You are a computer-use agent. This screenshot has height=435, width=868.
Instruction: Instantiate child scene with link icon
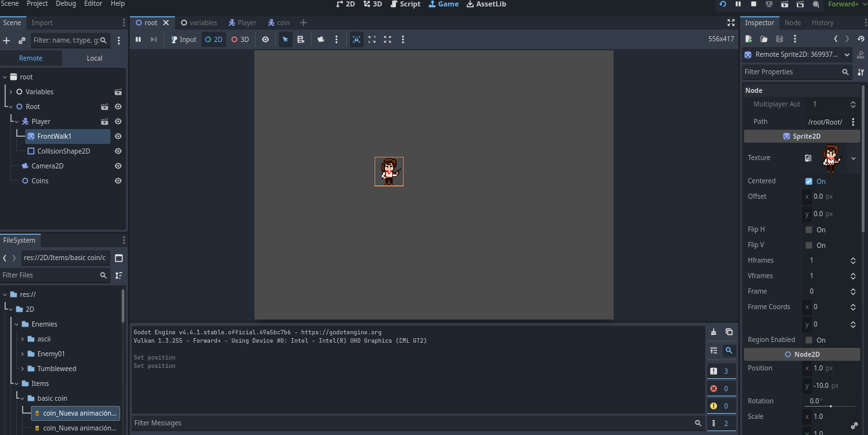coord(22,41)
